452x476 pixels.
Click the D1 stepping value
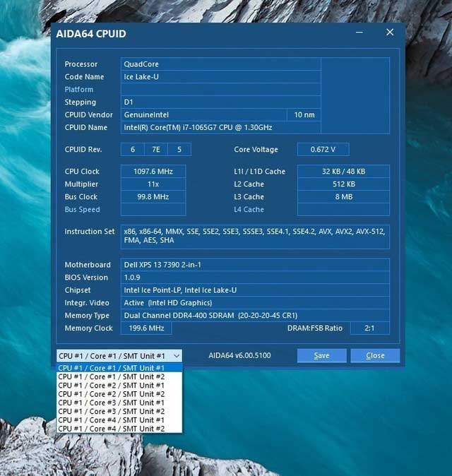[220, 102]
